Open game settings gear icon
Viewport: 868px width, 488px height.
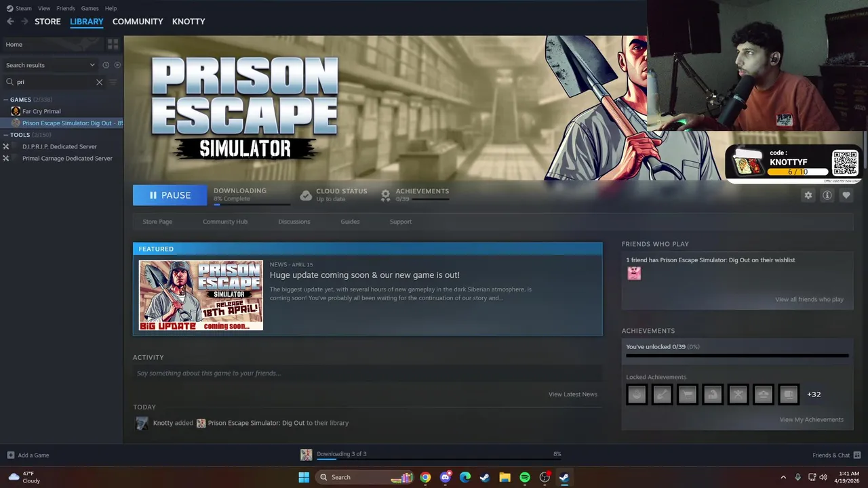808,195
